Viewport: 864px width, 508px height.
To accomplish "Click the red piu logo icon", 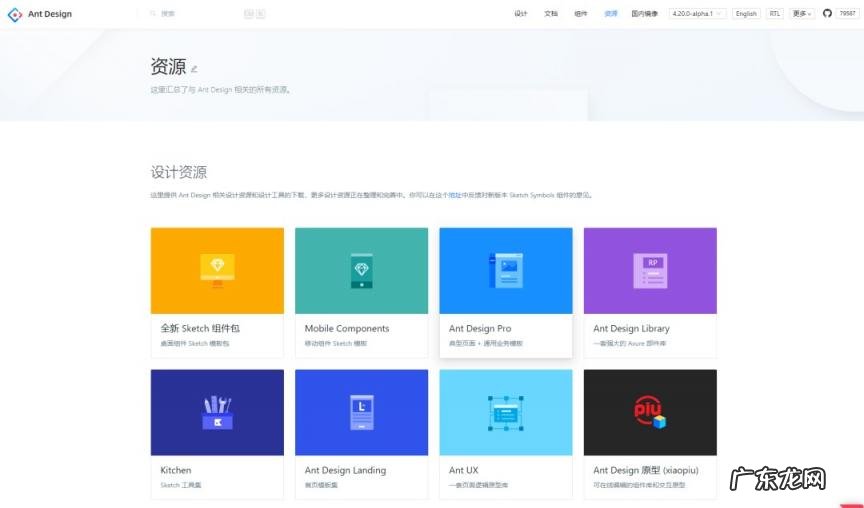I will 650,412.
